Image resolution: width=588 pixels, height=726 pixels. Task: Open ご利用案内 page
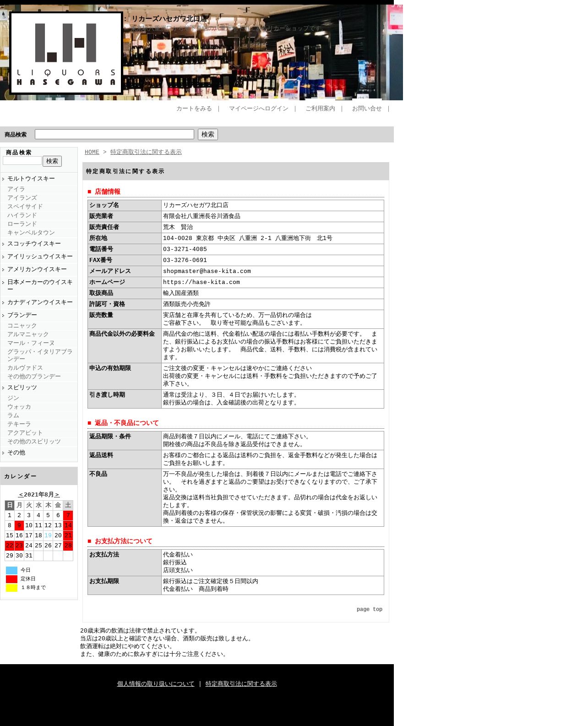click(x=320, y=109)
